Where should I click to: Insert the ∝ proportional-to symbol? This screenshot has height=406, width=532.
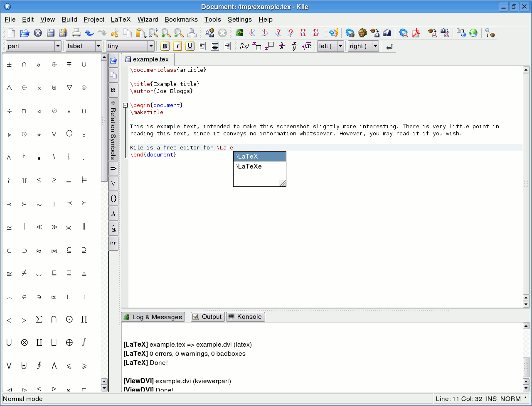click(54, 297)
